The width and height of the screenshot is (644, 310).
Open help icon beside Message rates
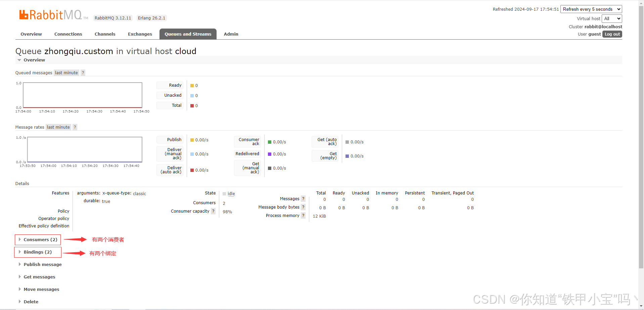(x=75, y=127)
